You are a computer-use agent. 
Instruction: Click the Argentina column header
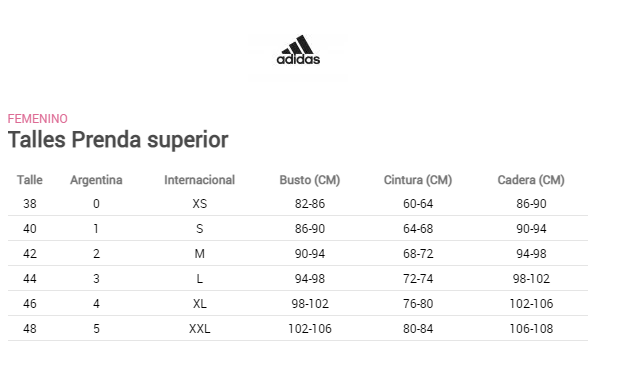(x=96, y=180)
